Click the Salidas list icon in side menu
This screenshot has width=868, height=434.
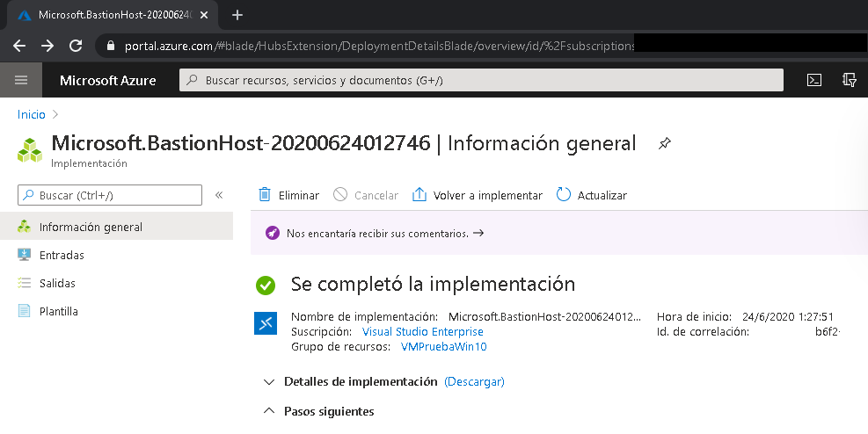(x=24, y=283)
